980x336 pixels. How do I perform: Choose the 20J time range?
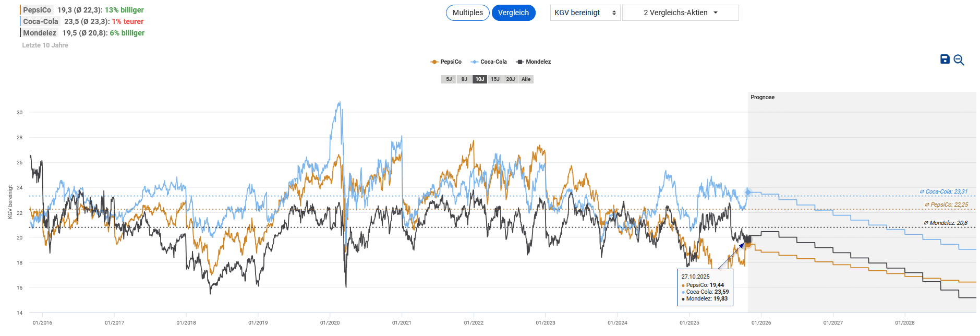click(511, 79)
